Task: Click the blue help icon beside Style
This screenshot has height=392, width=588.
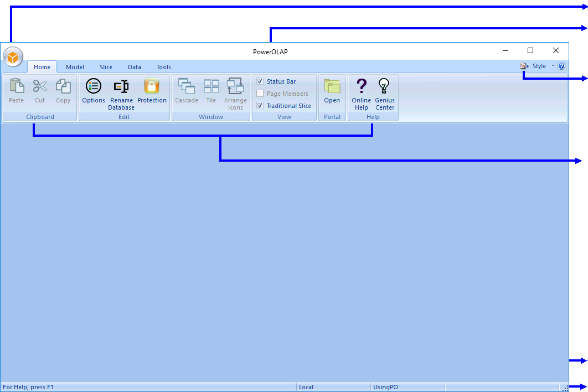Action: (x=561, y=66)
